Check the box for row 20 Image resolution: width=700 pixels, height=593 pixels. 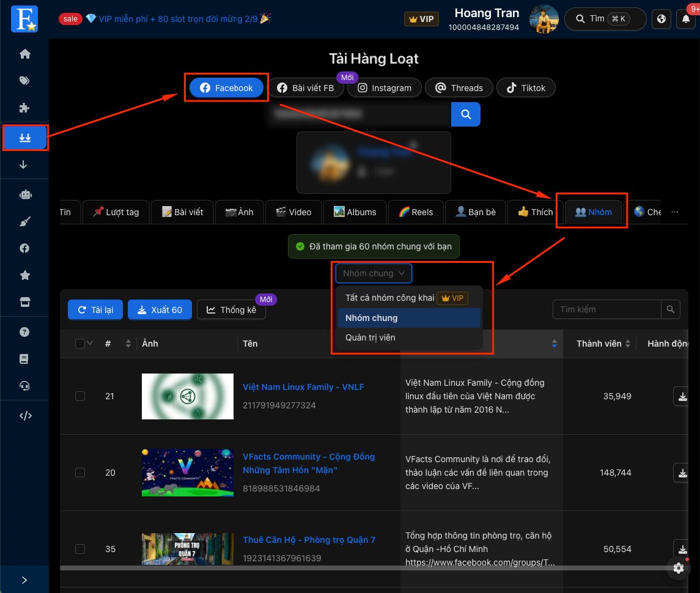coord(80,473)
